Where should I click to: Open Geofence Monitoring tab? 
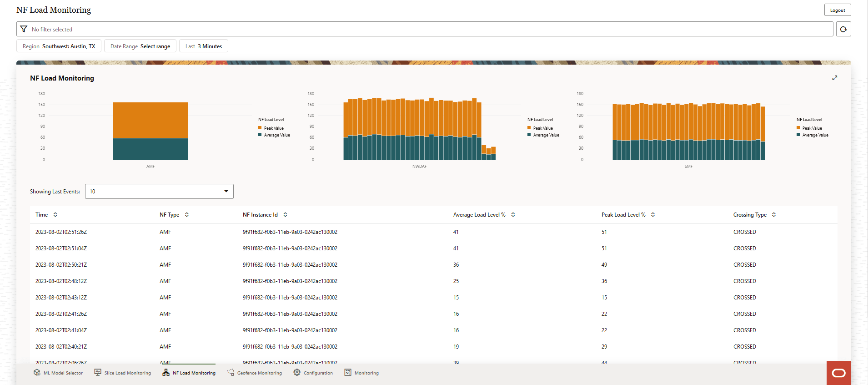[x=255, y=373]
